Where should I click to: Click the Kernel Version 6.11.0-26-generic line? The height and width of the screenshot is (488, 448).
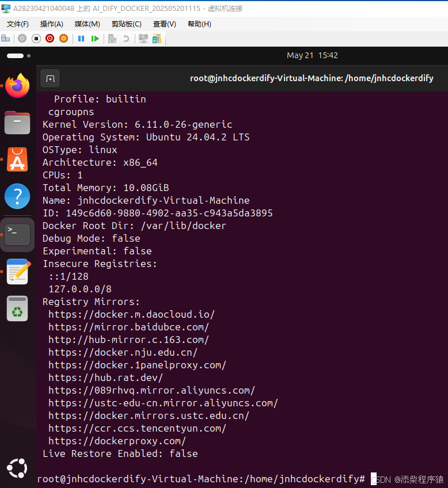pyautogui.click(x=137, y=124)
